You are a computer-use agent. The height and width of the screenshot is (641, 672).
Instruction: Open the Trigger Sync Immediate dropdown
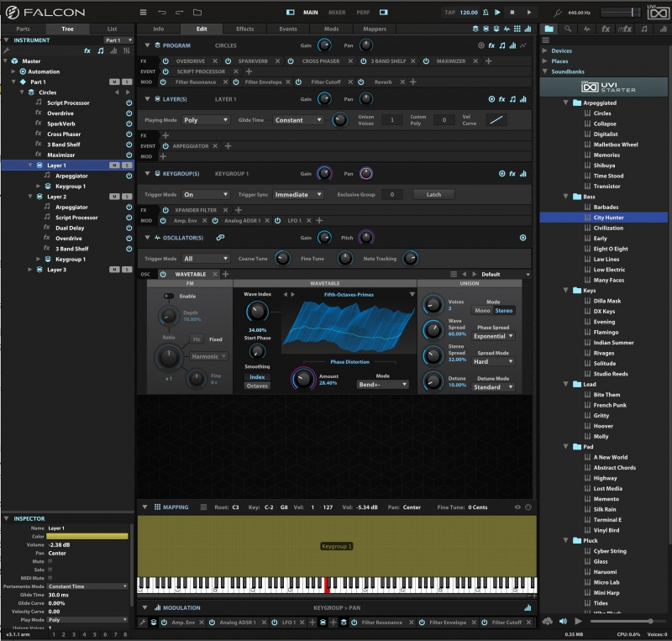[x=298, y=195]
